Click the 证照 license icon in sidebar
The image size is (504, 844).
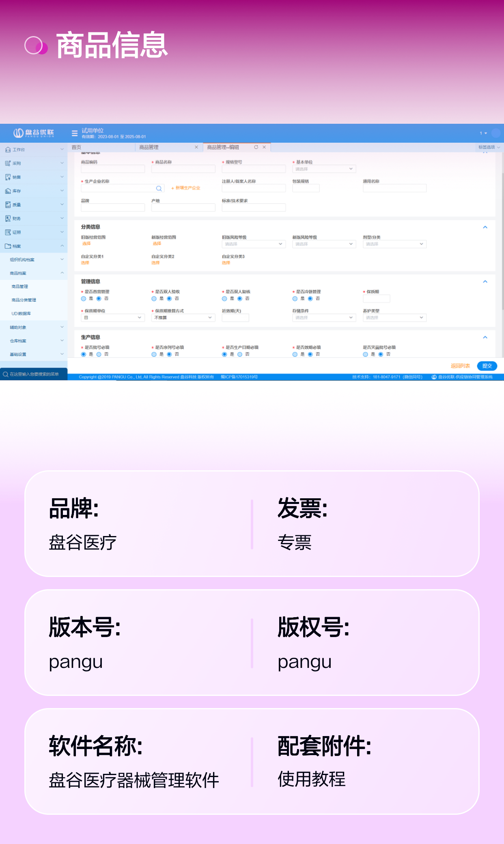tap(8, 232)
